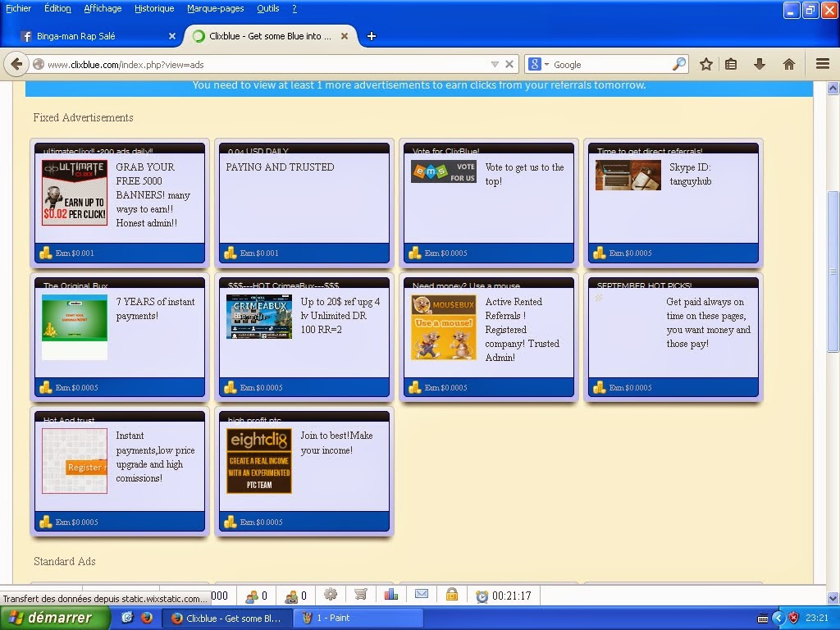Click the scrollbar down arrow
The width and height of the screenshot is (840, 630).
tap(833, 598)
